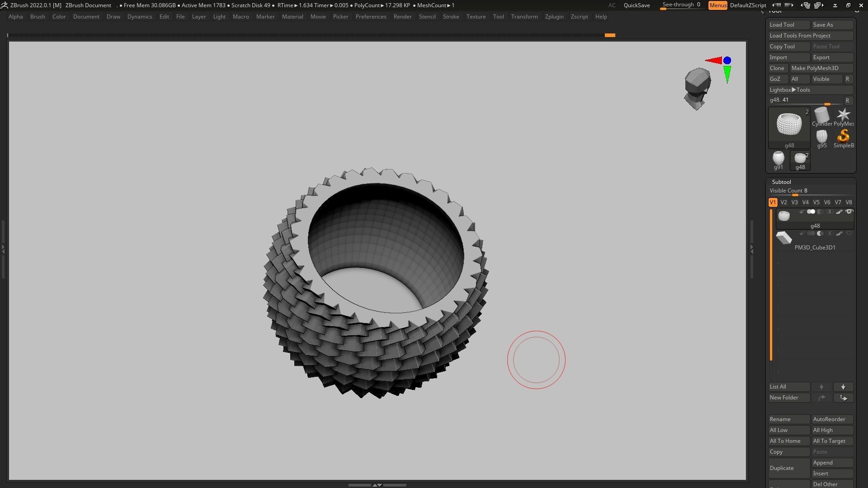Toggle polypaint brush icon on g48 subtool
Viewport: 868px width, 488px height.
[839, 212]
